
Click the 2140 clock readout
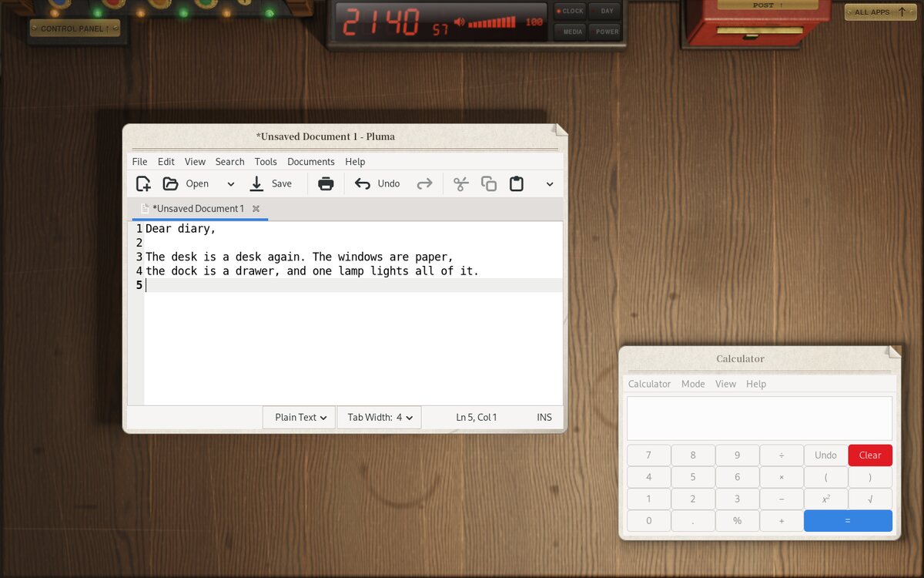pos(381,22)
